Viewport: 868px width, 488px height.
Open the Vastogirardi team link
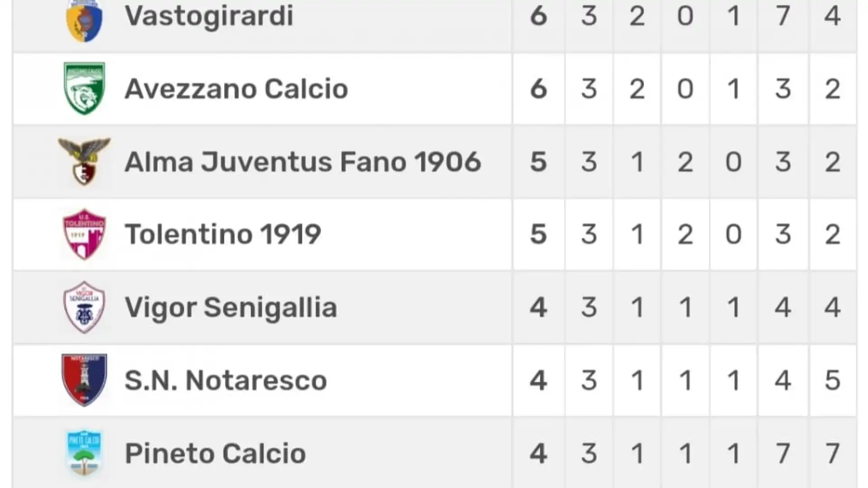click(x=209, y=16)
